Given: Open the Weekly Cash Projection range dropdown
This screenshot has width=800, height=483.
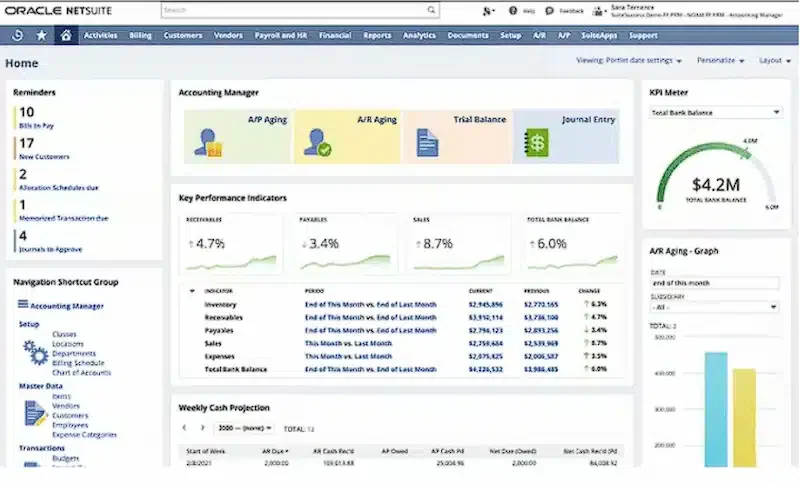Looking at the screenshot, I should pyautogui.click(x=244, y=428).
